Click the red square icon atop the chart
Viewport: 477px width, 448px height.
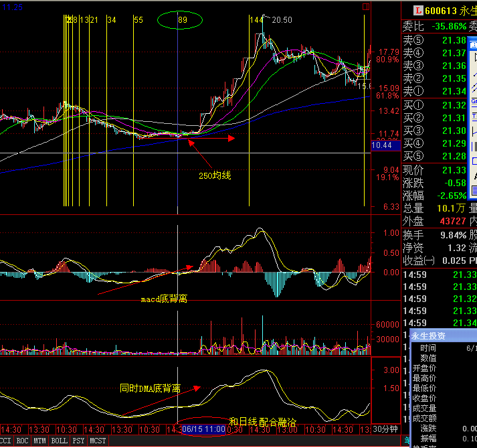(365, 7)
